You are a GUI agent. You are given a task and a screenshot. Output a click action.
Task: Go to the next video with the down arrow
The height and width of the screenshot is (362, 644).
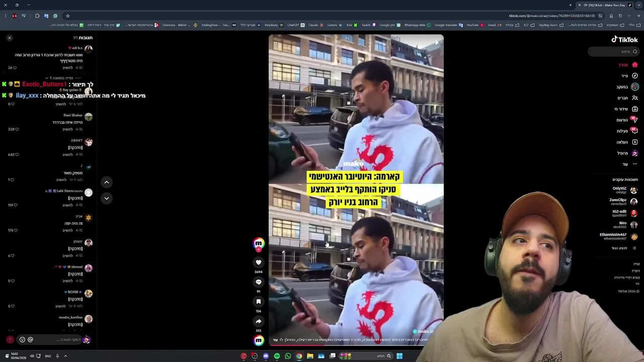(107, 198)
